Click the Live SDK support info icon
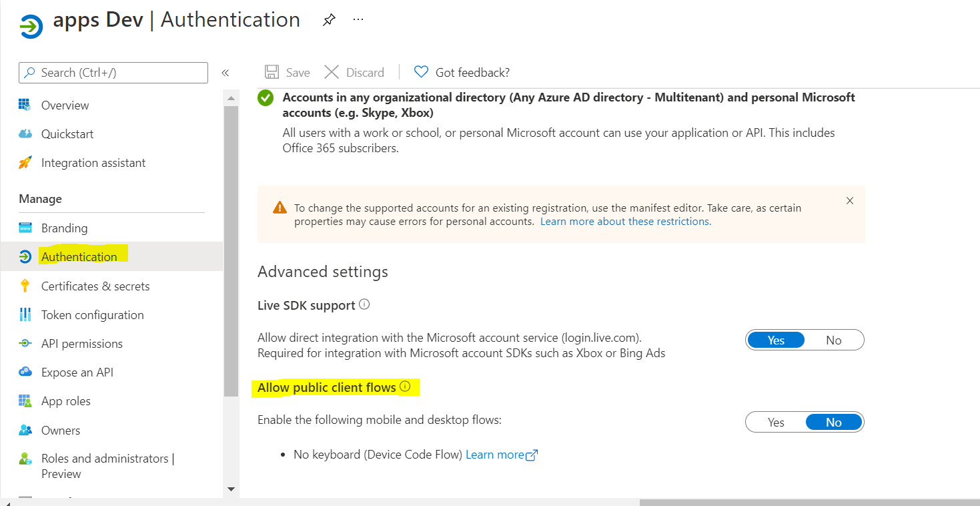Viewport: 980px width, 506px height. (364, 304)
